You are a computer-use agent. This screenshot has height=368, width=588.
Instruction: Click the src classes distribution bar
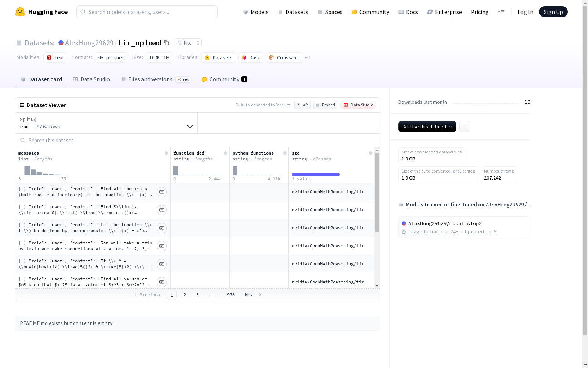coord(316,174)
